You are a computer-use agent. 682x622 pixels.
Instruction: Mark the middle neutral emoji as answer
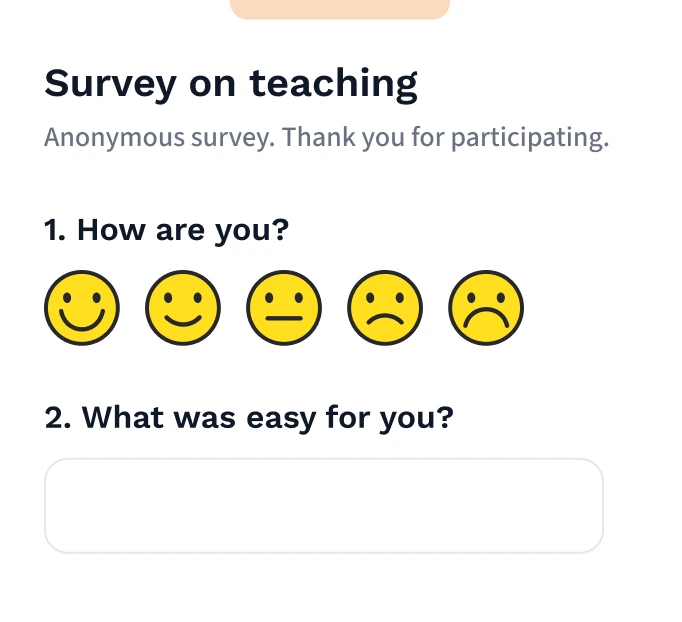[x=284, y=308]
